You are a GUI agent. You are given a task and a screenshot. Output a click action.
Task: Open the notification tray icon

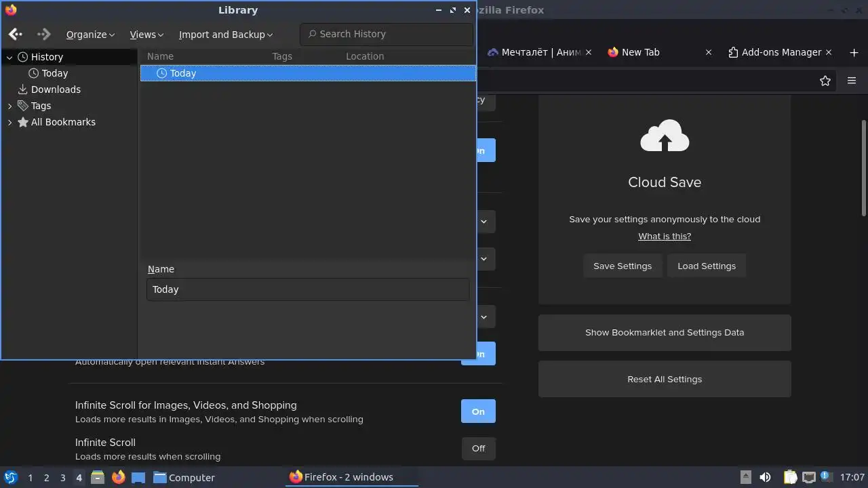(825, 476)
